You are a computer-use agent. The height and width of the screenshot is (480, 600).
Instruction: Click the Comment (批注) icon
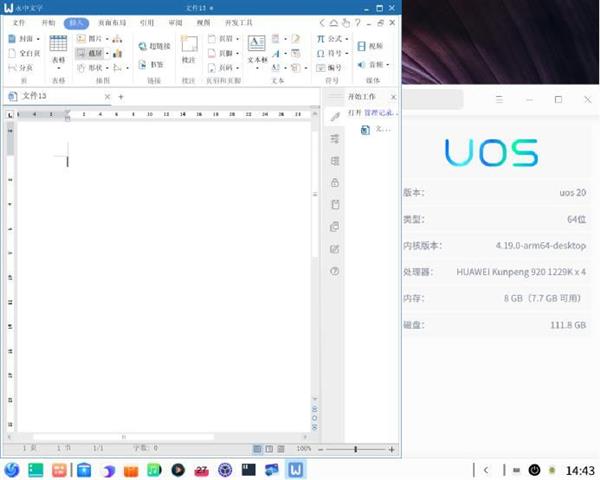[x=189, y=48]
